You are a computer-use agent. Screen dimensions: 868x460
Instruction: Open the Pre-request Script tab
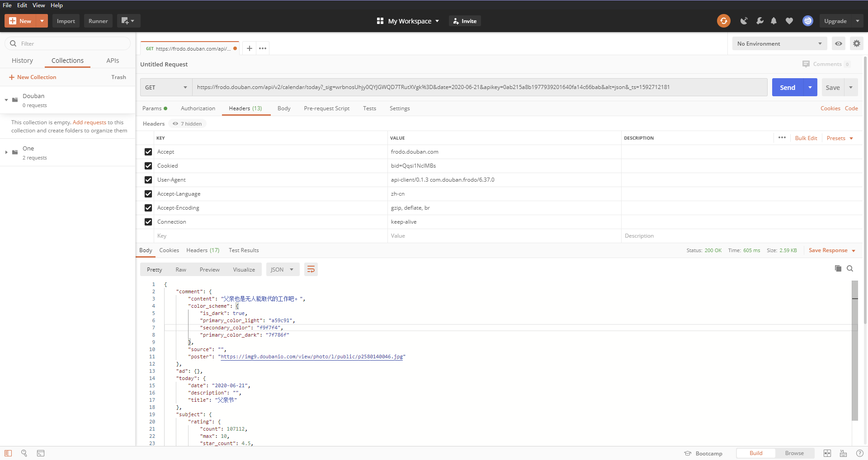click(327, 108)
